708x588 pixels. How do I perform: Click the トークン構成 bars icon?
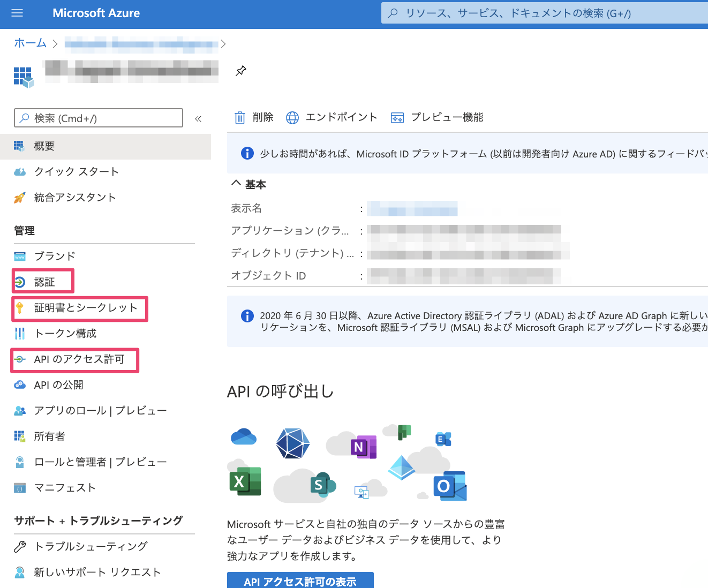pos(19,333)
